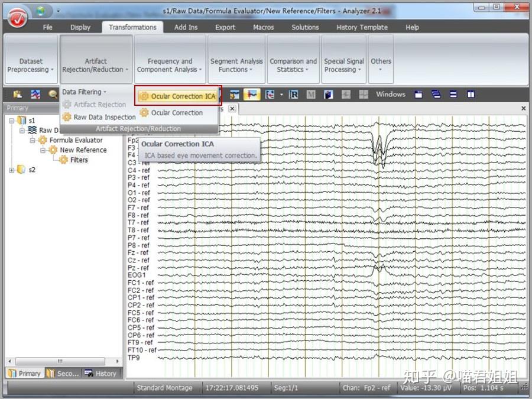This screenshot has height=399, width=532.
Task: Click the tile windows vertically icon
Action: tap(471, 95)
